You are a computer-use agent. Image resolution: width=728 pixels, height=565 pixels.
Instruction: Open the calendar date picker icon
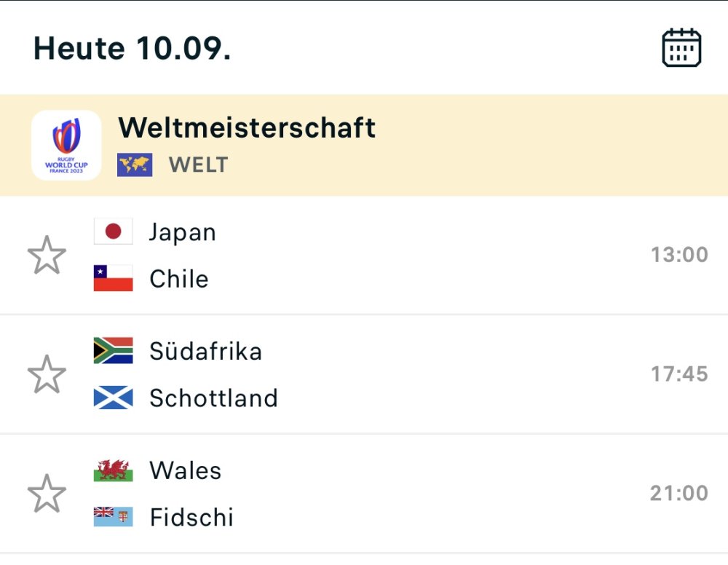(x=681, y=48)
